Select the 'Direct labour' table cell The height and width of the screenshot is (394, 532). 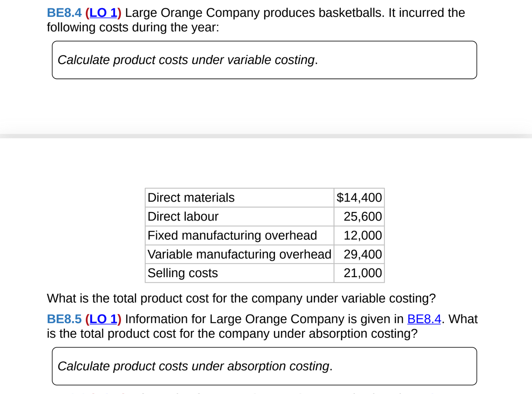(239, 216)
